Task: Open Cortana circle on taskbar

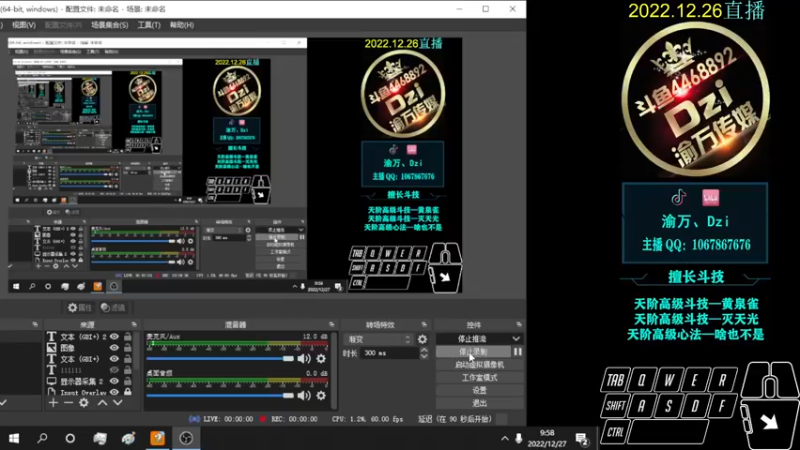Action: pos(70,438)
